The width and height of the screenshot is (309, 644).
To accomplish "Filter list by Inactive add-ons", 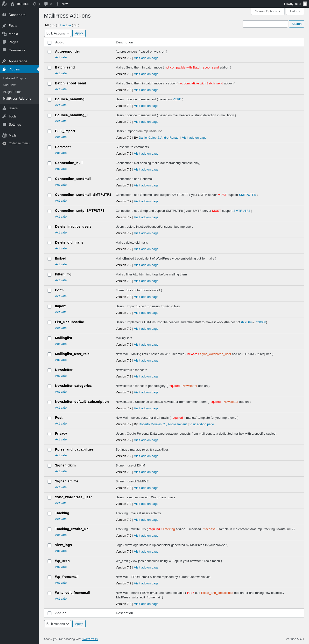I will (65, 25).
